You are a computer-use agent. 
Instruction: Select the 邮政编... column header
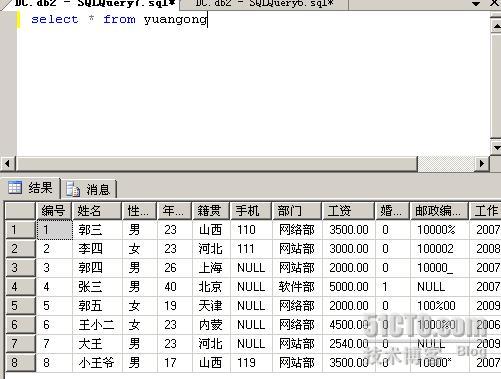(439, 211)
